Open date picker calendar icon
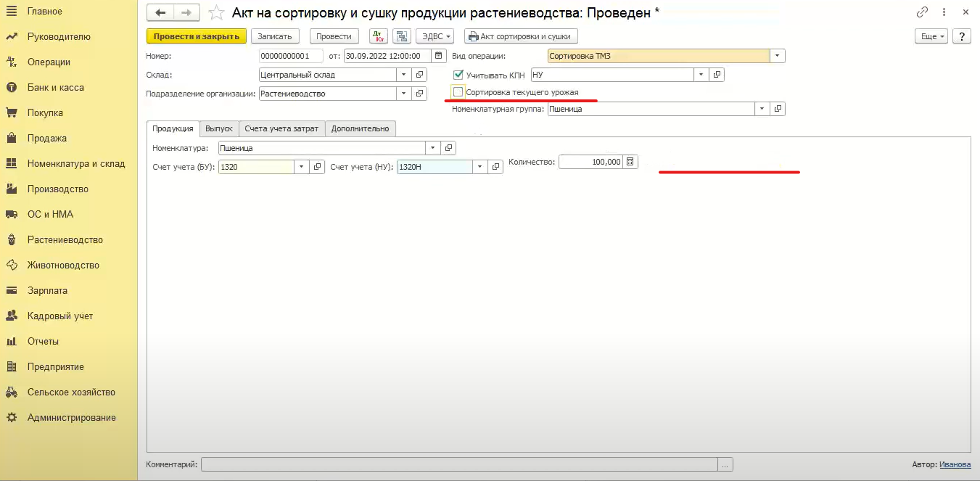Viewport: 980px width, 481px height. click(438, 56)
